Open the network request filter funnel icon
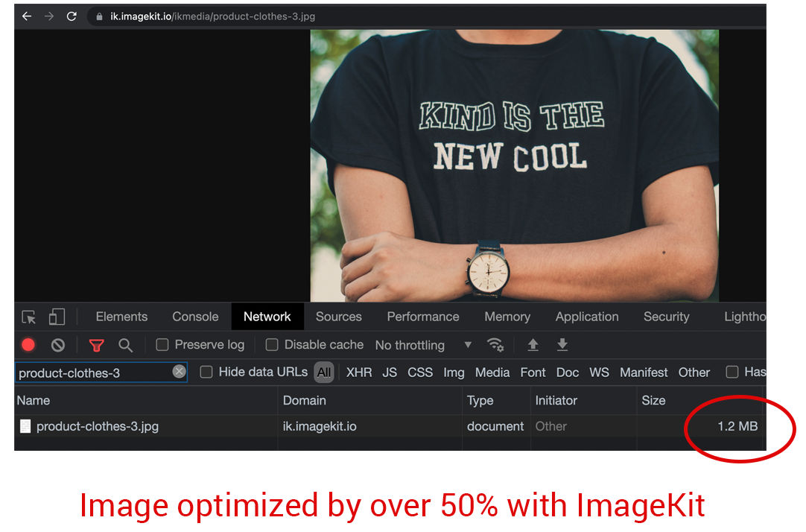Viewport: 806px width, 532px height. 96,344
